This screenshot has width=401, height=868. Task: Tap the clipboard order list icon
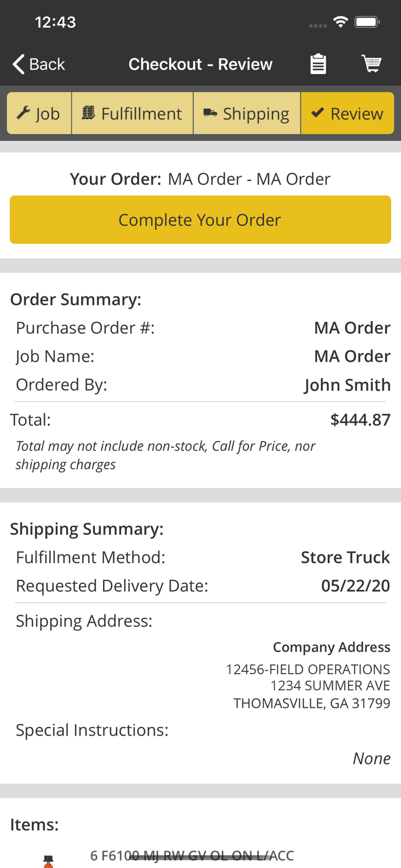pos(319,63)
